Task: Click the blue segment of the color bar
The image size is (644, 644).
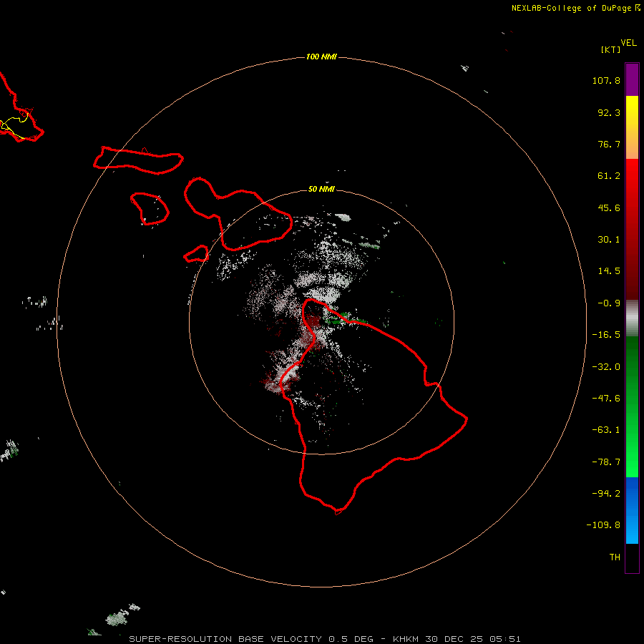Action: 632,510
